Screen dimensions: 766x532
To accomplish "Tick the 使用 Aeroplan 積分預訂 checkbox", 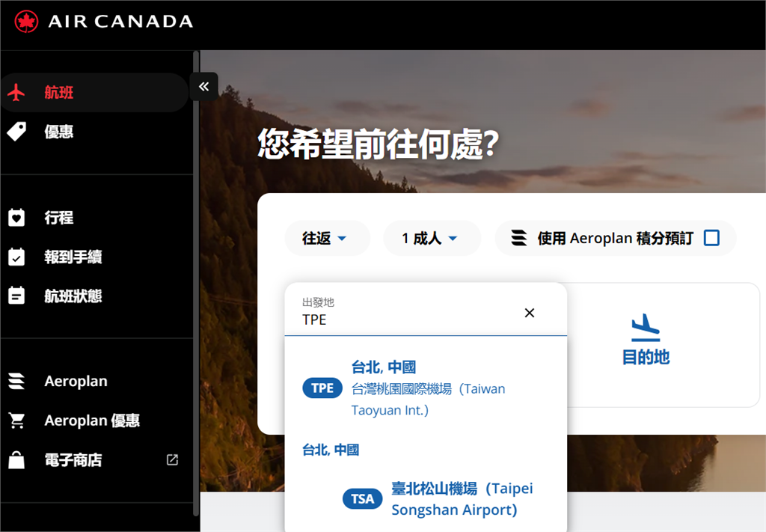I will tap(711, 238).
